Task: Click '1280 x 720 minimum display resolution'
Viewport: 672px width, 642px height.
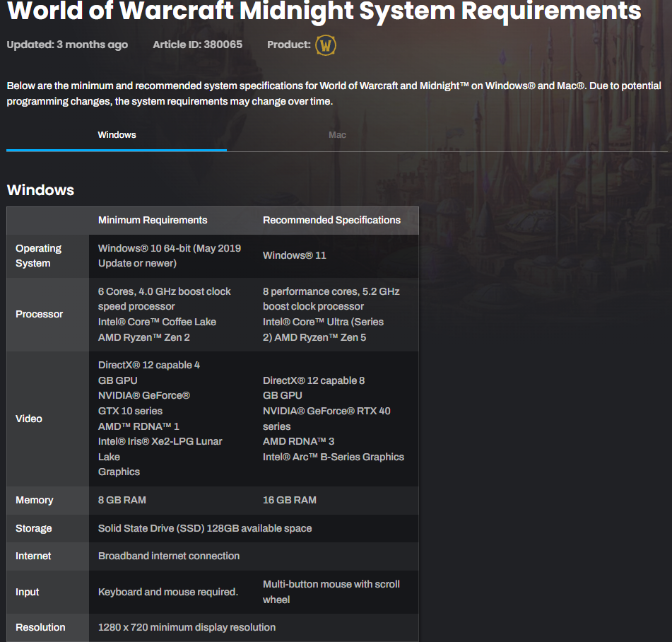Action: pos(187,627)
